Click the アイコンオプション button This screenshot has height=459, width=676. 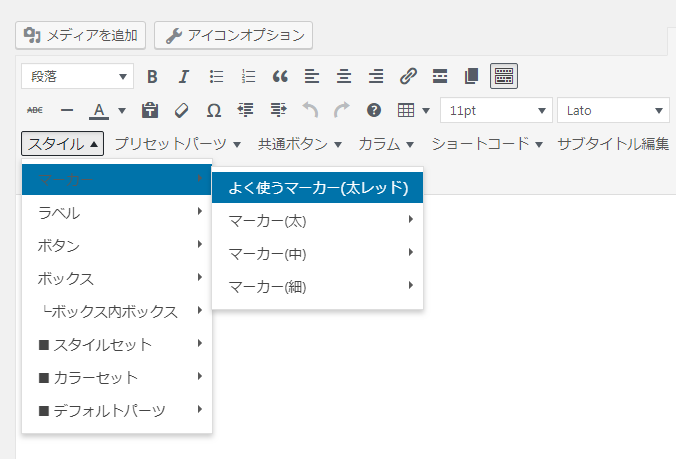tap(234, 36)
